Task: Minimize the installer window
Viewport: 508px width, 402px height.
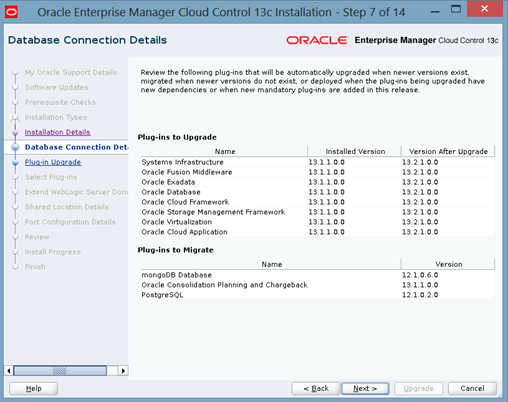Action: 435,12
